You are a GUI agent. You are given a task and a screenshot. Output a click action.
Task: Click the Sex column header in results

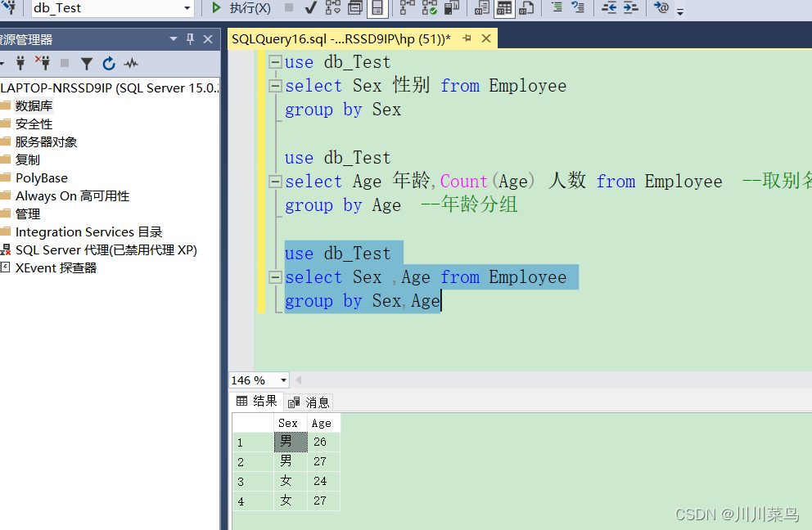point(291,423)
